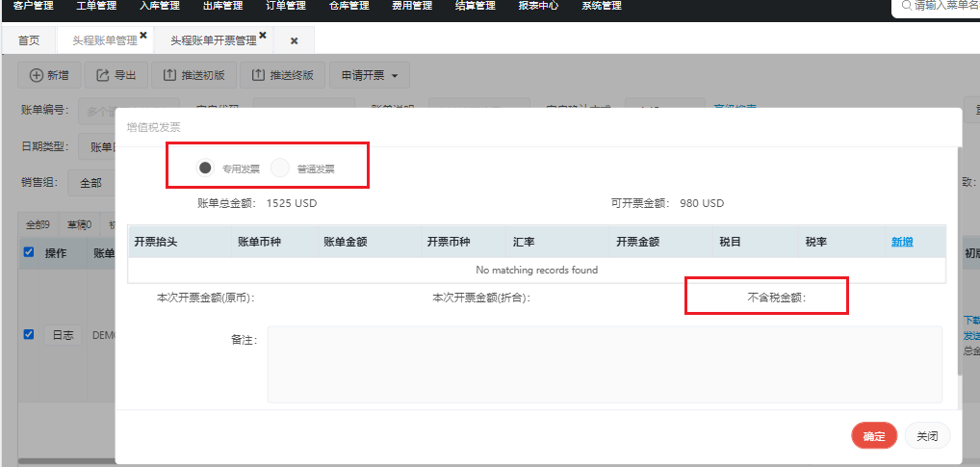
Task: Click the 新增 link in invoice table header
Action: tap(902, 242)
